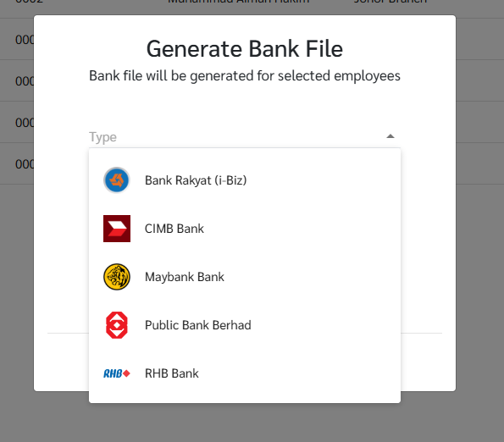Select Bank Rakyat (i-Biz) option
The image size is (504, 442).
point(245,180)
